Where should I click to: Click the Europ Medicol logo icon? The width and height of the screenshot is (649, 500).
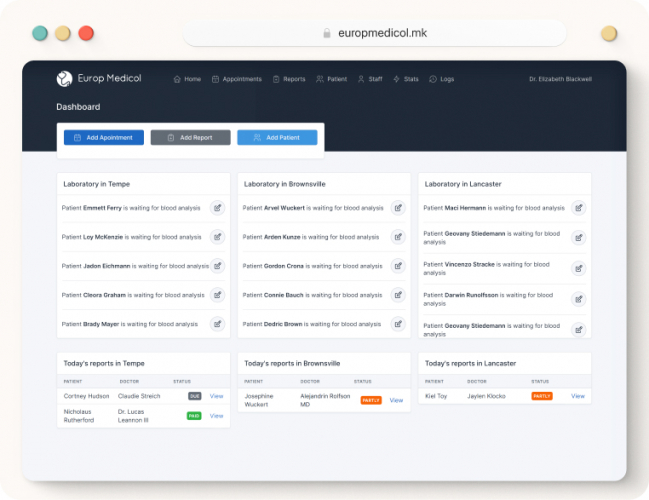(x=64, y=79)
